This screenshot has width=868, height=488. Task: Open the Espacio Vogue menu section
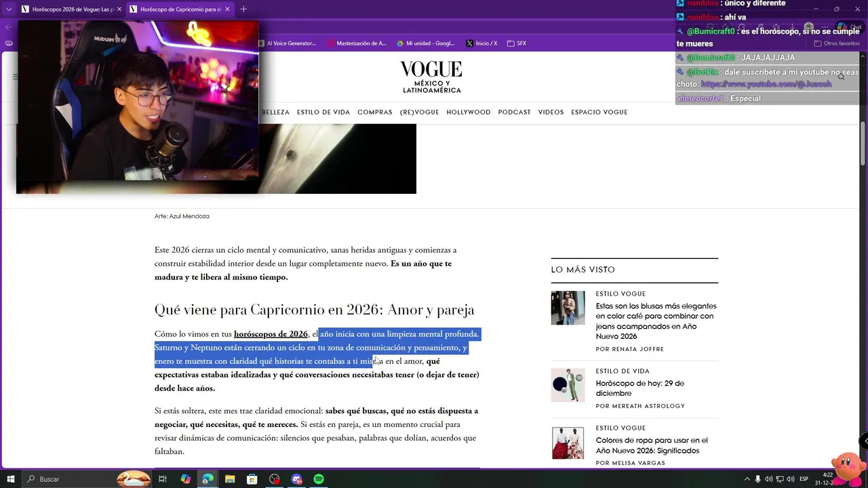pos(599,113)
